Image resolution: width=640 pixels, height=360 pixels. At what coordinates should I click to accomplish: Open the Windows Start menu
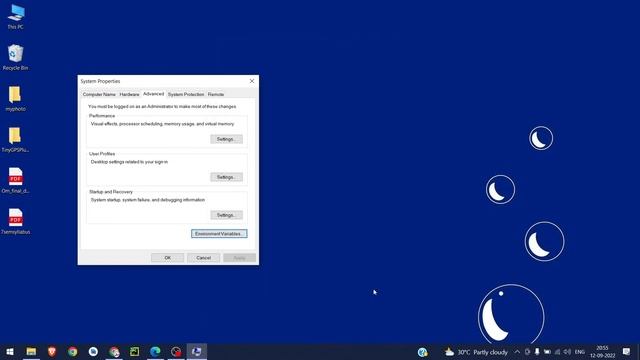click(10, 351)
